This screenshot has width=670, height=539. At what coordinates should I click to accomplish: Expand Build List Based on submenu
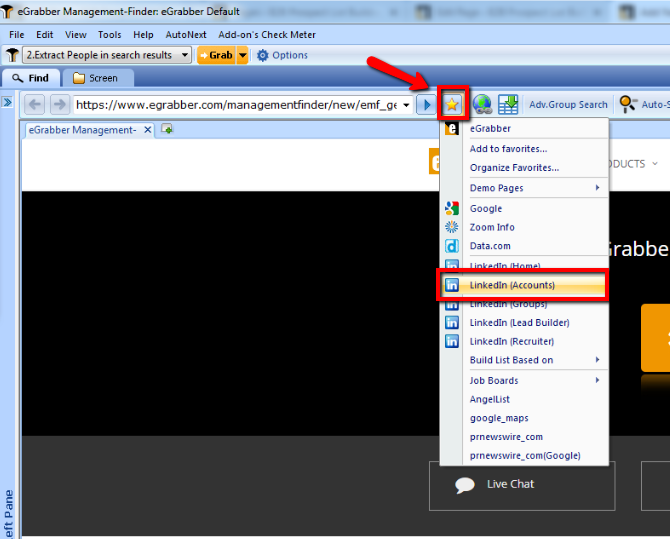(x=524, y=360)
